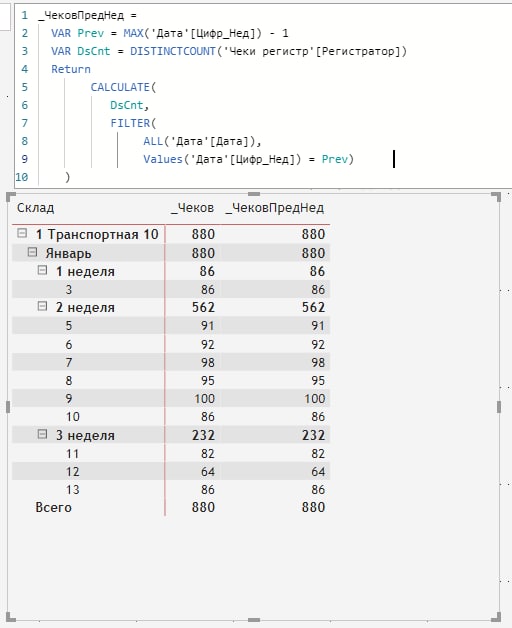Click Values function in formula line 9
This screenshot has width=512, height=628.
[163, 159]
